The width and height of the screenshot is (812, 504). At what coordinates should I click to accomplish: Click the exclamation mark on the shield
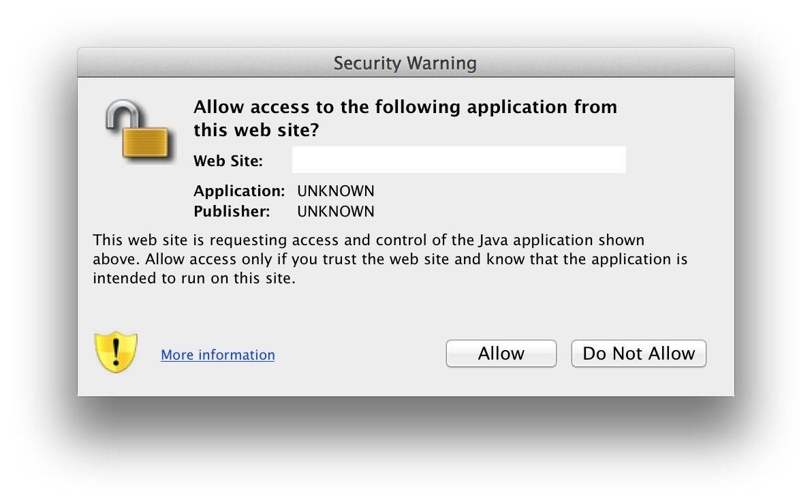click(116, 351)
